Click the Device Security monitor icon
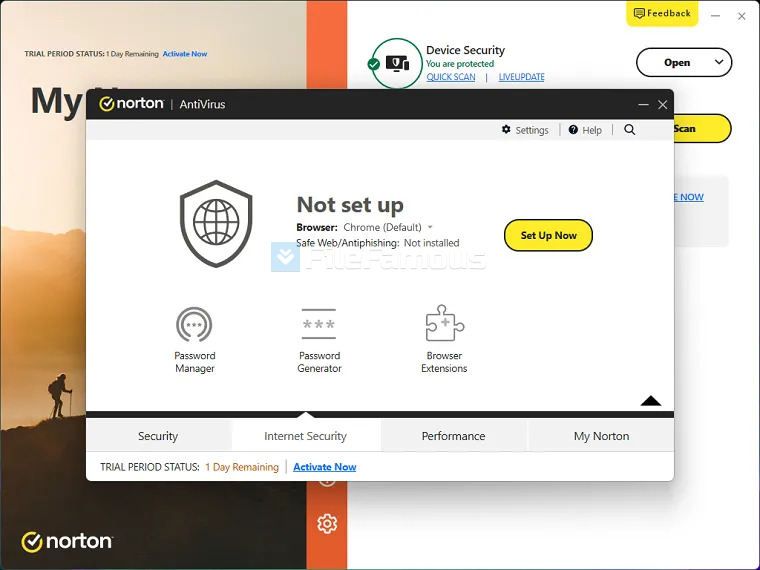The height and width of the screenshot is (570, 760). point(397,63)
